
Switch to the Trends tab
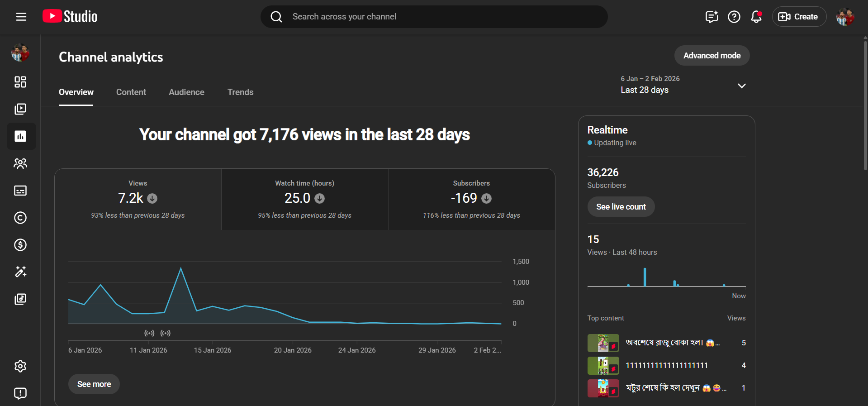point(240,92)
